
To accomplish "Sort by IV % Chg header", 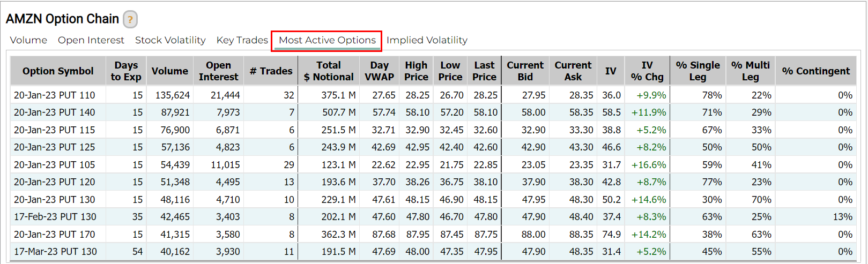I will [x=647, y=71].
